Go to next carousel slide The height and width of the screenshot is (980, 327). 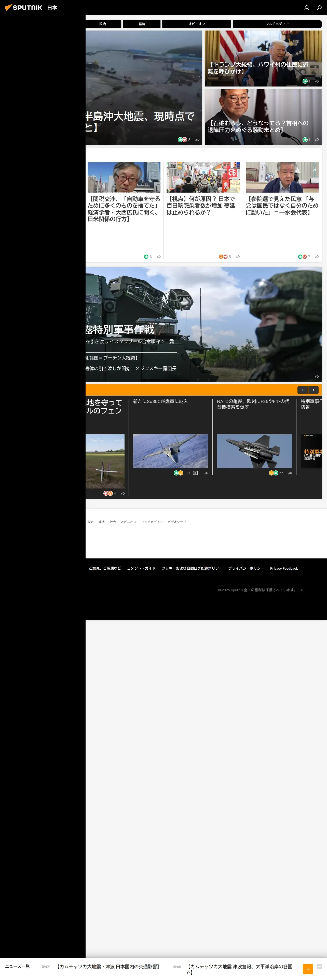click(x=313, y=390)
